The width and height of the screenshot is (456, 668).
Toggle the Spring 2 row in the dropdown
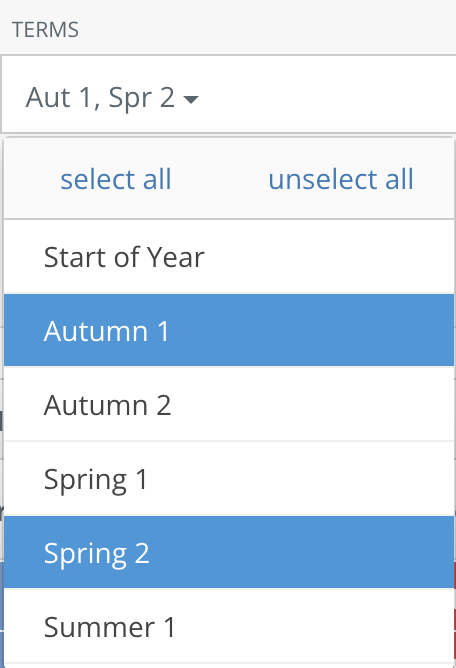click(x=229, y=552)
